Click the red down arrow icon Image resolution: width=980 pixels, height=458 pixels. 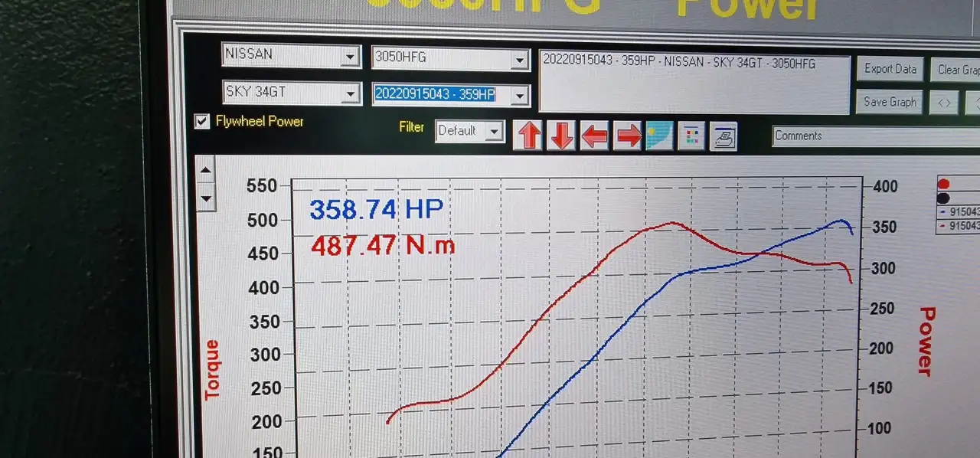561,136
